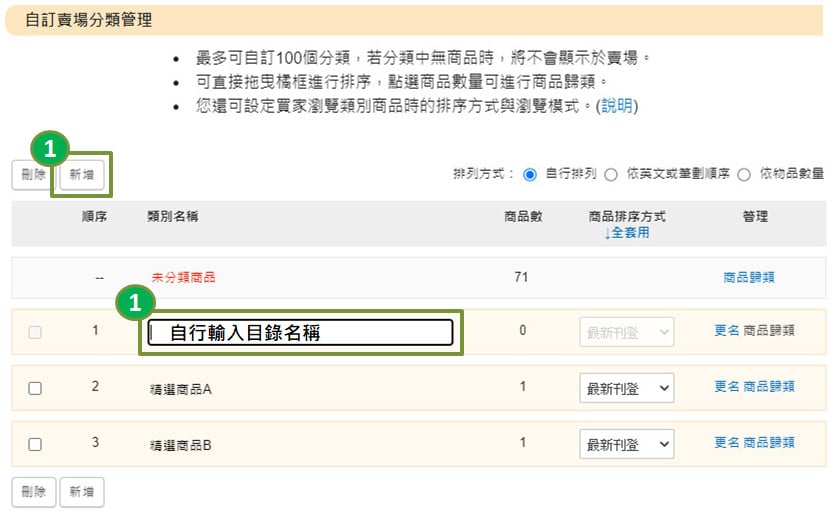Open sort dropdown for 精選商品B
Image resolution: width=836 pixels, height=516 pixels.
point(627,444)
